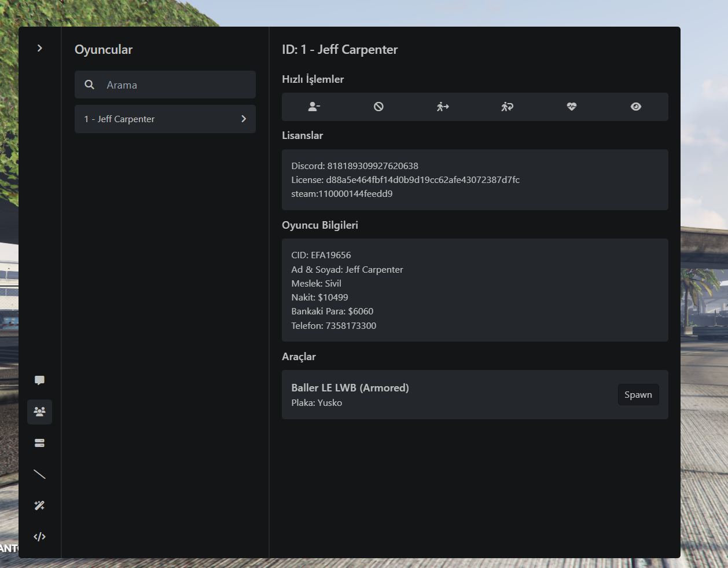Toggle spectate with the eye icon
728x568 pixels.
tap(636, 107)
